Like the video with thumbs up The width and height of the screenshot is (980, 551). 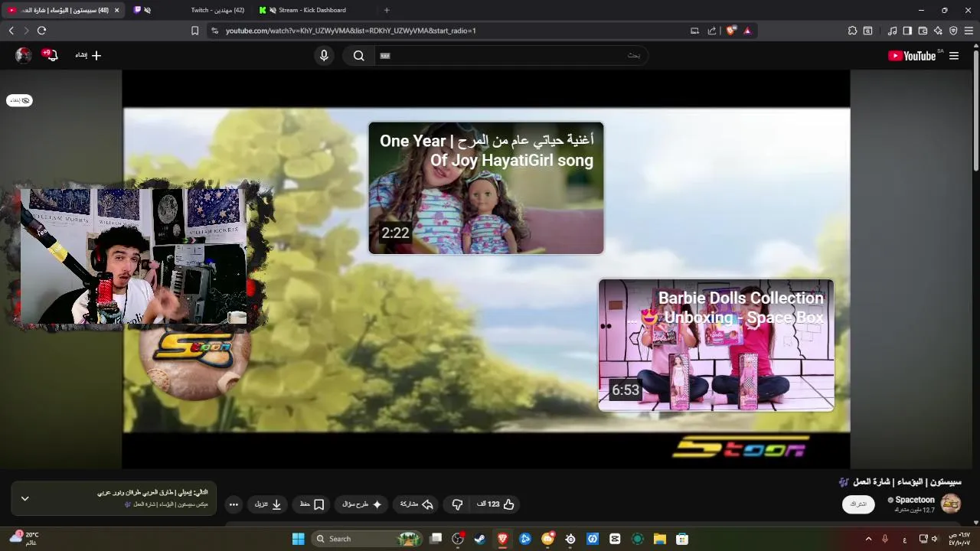(x=496, y=504)
